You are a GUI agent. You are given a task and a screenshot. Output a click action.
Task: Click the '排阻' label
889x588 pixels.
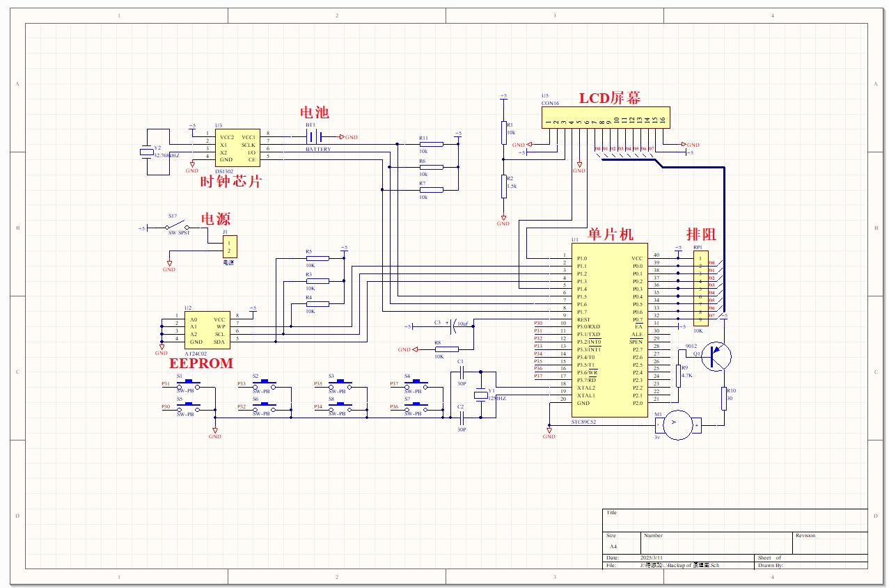(702, 234)
